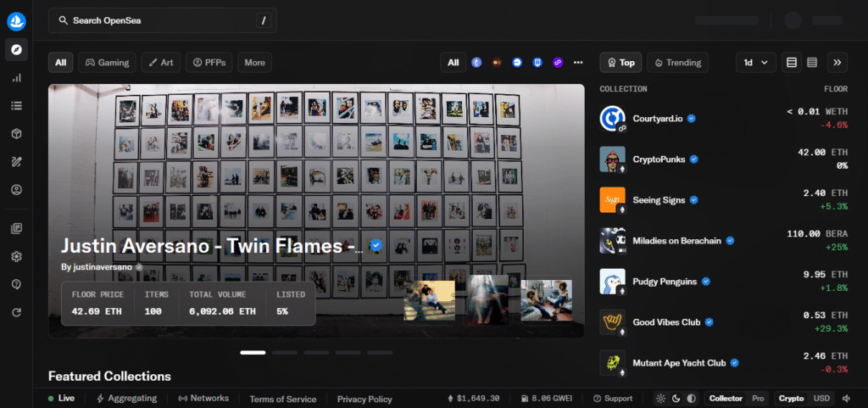Switch to the Top rankings tab
Screen dimensions: 868x408
coord(620,63)
